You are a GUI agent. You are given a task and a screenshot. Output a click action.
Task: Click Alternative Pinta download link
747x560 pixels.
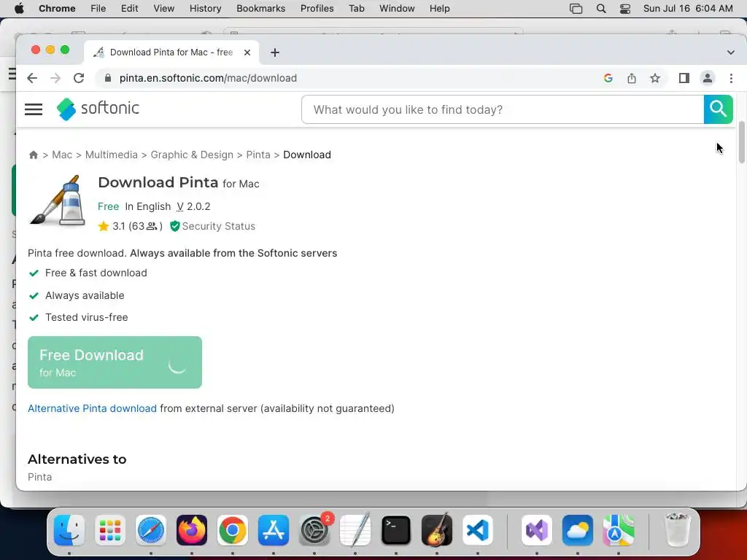[x=92, y=408]
